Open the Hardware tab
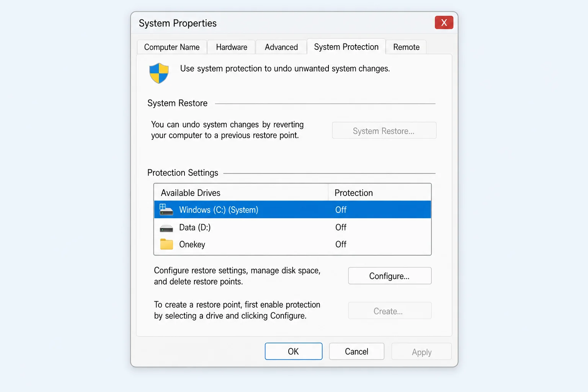Image resolution: width=588 pixels, height=392 pixels. [232, 47]
